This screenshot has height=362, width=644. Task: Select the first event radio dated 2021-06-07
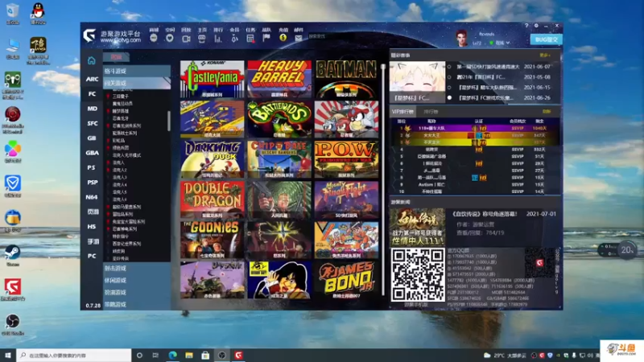pos(449,67)
